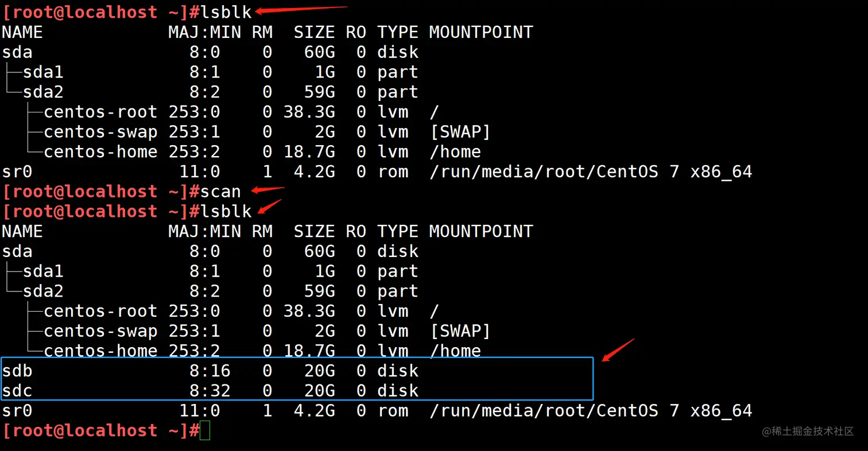
Task: Click the 20G size in sdc row
Action: (x=320, y=391)
